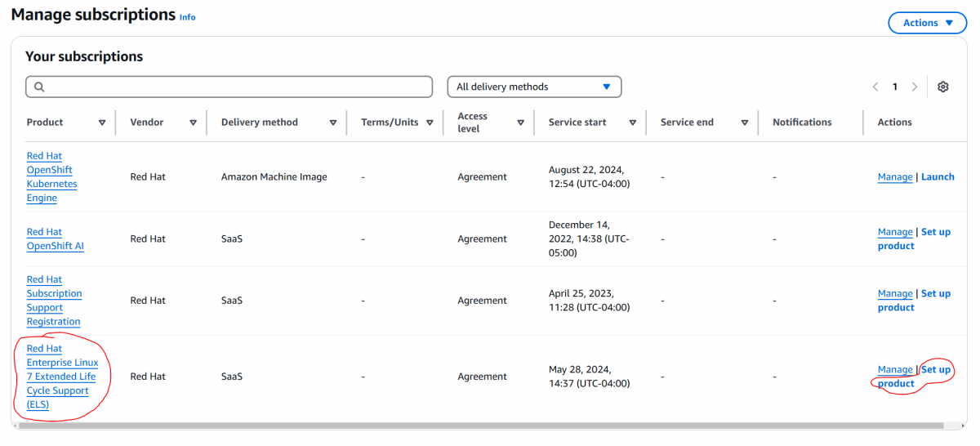980x446 pixels.
Task: Select the August 22, 2024 service start cell
Action: (590, 176)
